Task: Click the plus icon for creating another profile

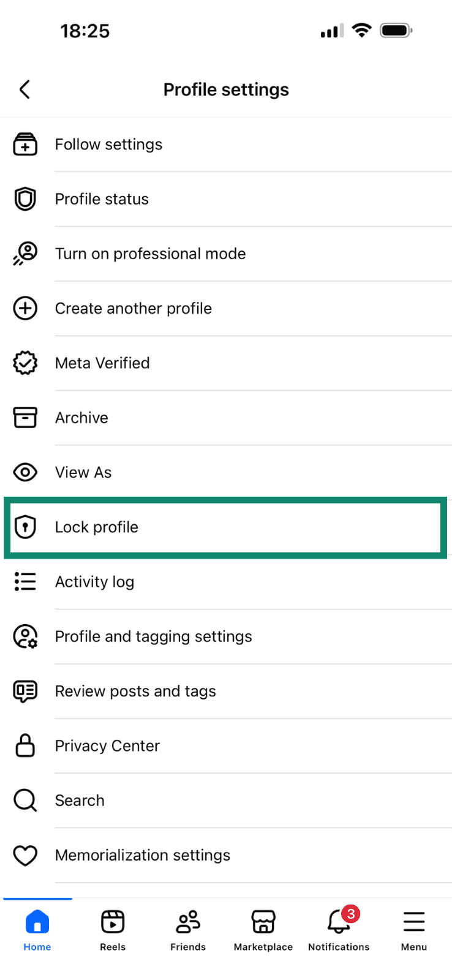Action: click(x=25, y=308)
